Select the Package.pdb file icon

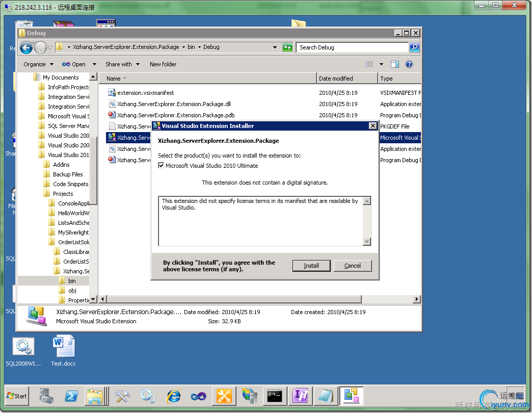112,115
